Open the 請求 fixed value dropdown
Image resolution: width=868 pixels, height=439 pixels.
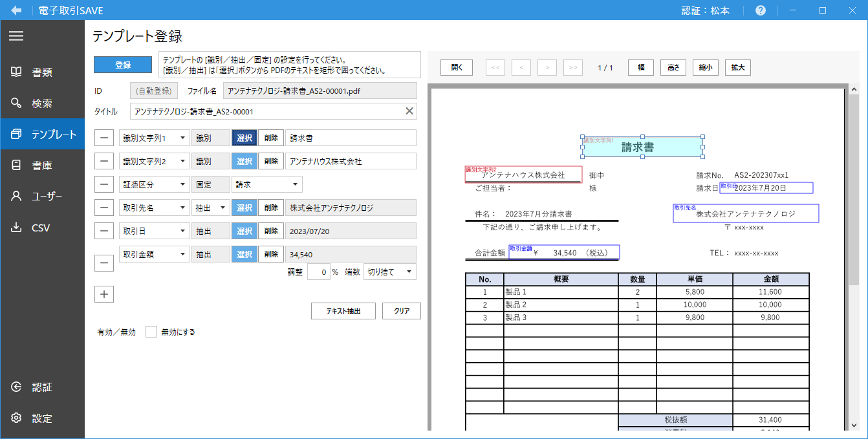click(x=266, y=184)
